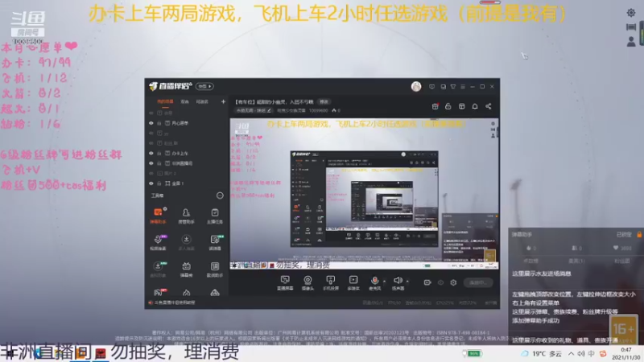This screenshot has width=644, height=362.
Task: Toggle visibility of layer below 办卡上车
Action: (151, 163)
